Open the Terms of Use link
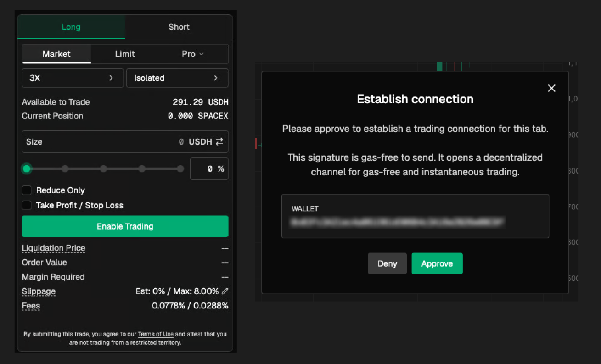 click(156, 335)
